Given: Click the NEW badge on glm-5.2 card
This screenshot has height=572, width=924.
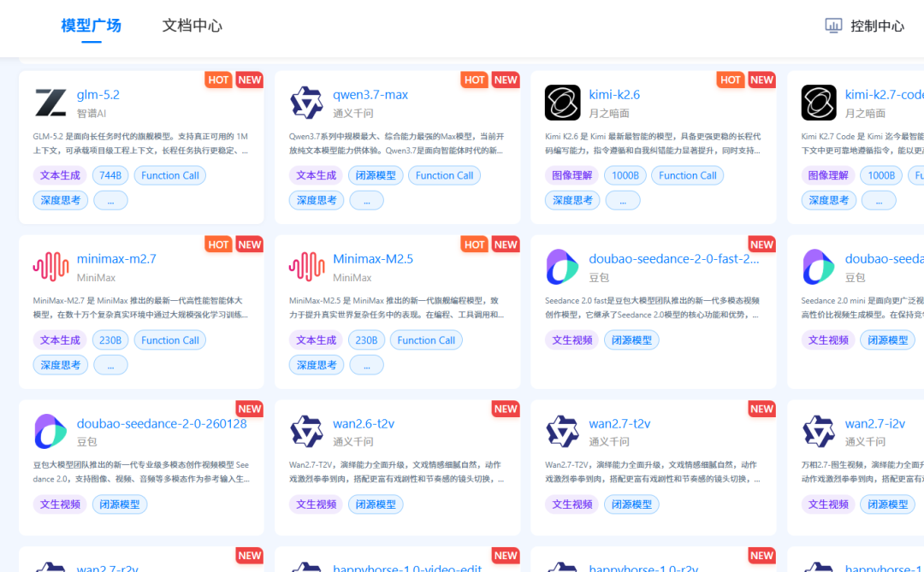Looking at the screenshot, I should tap(249, 80).
